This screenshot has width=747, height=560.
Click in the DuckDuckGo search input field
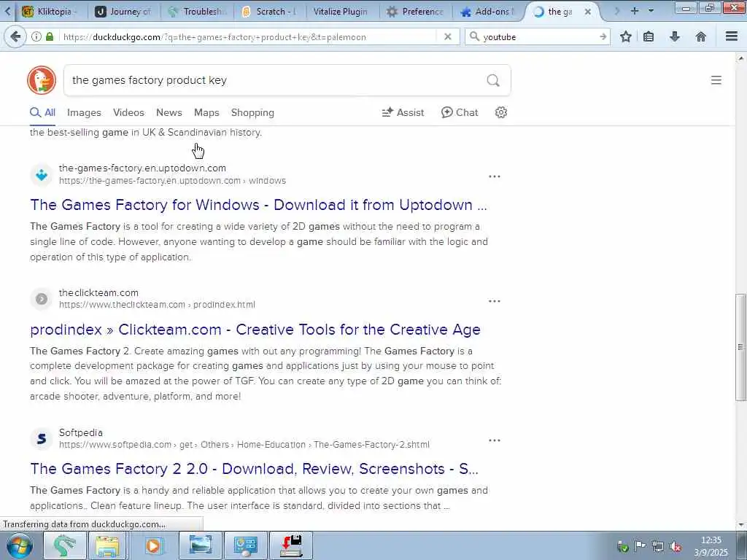[x=276, y=80]
